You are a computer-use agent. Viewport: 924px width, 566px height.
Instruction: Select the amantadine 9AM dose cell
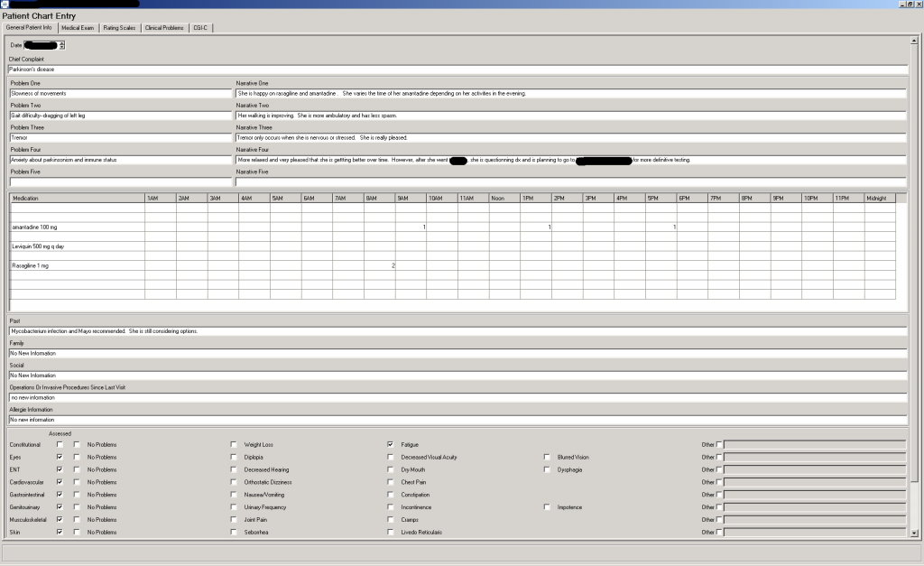pyautogui.click(x=411, y=227)
